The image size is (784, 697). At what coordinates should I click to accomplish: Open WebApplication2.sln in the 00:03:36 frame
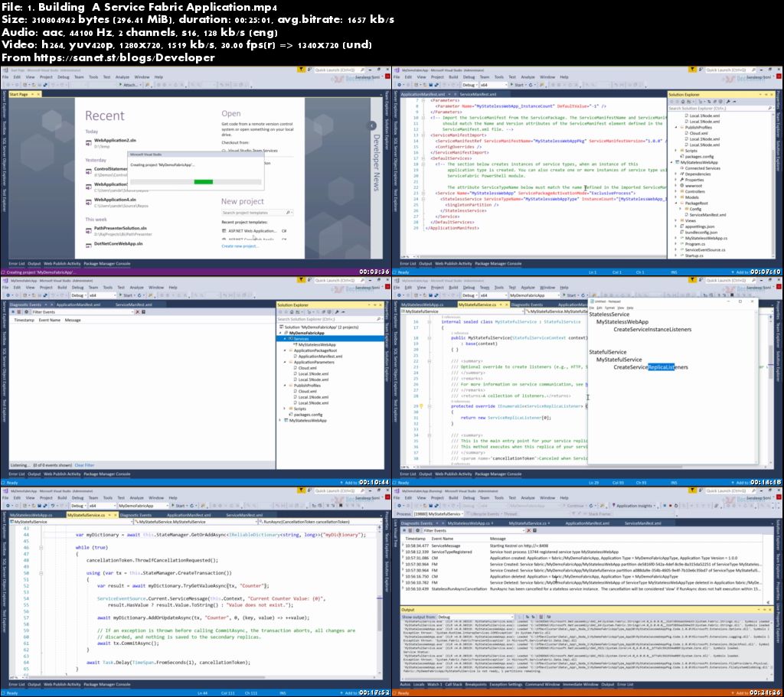115,141
